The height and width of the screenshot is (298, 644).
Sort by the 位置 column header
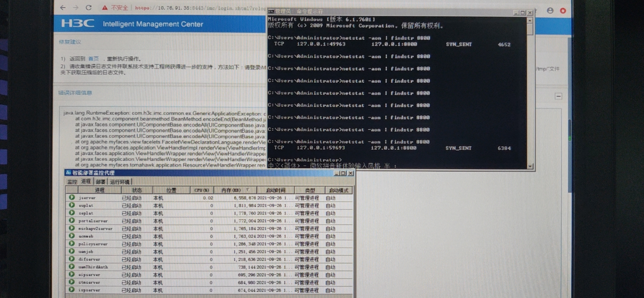(x=171, y=190)
